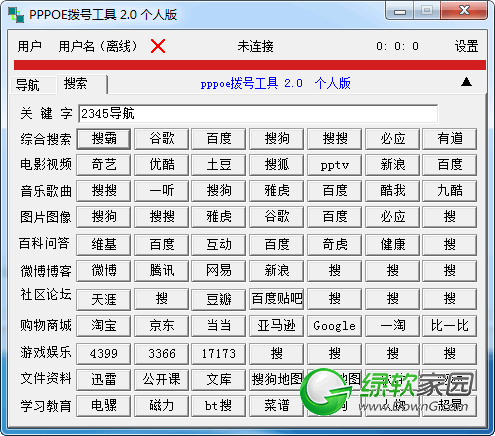Click the 电驴 button
Screen dimensions: 495x436
(x=104, y=406)
